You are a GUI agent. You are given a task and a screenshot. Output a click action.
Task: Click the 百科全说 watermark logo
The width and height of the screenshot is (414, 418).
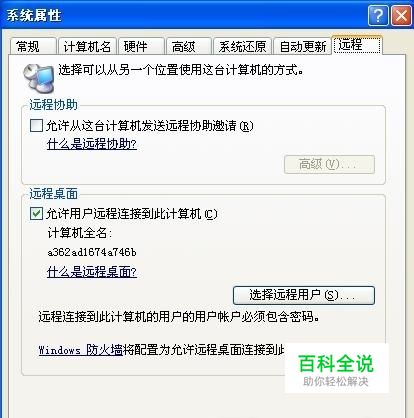336,368
